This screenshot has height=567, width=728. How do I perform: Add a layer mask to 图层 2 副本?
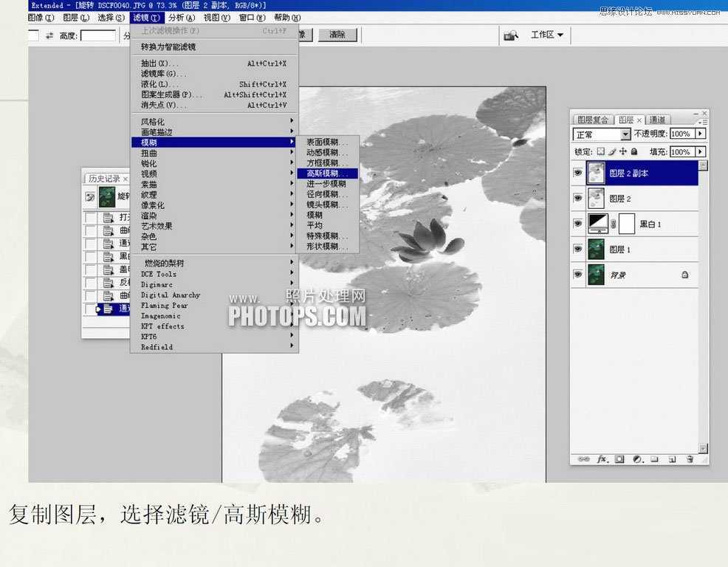[619, 459]
